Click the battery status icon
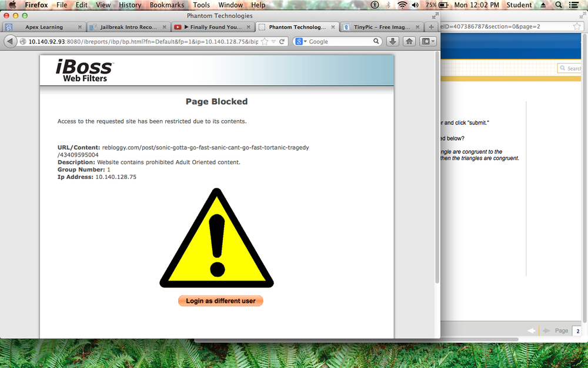 (x=443, y=5)
